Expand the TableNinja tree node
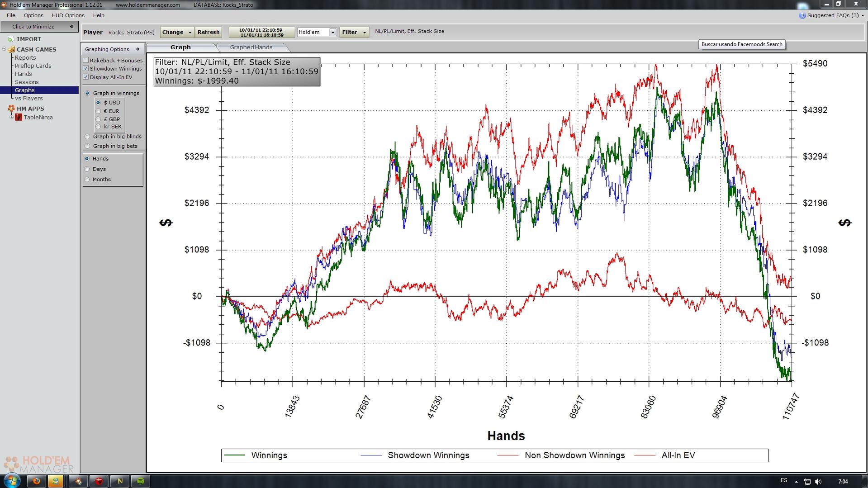The image size is (868, 488). point(11,118)
